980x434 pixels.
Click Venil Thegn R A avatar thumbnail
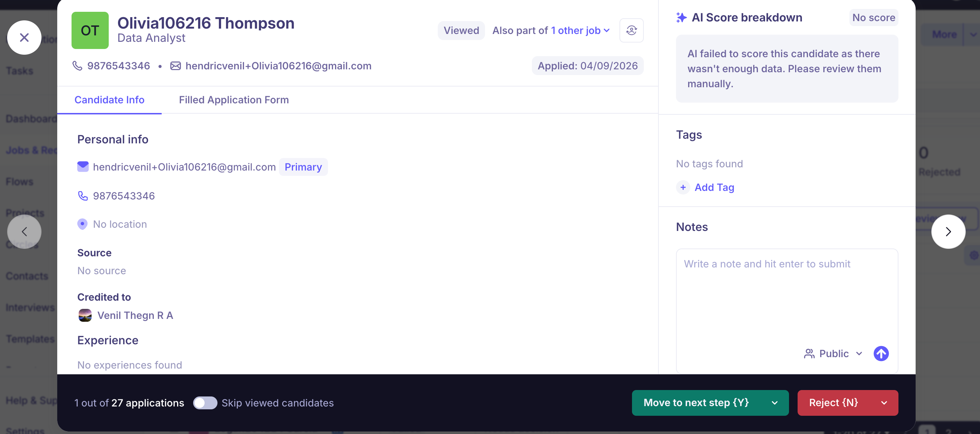[85, 315]
